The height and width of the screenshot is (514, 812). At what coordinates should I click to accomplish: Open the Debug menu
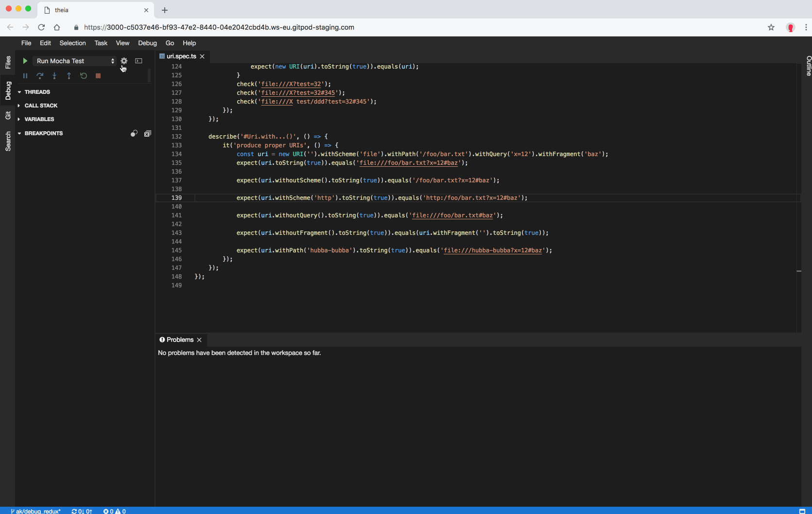pos(147,43)
